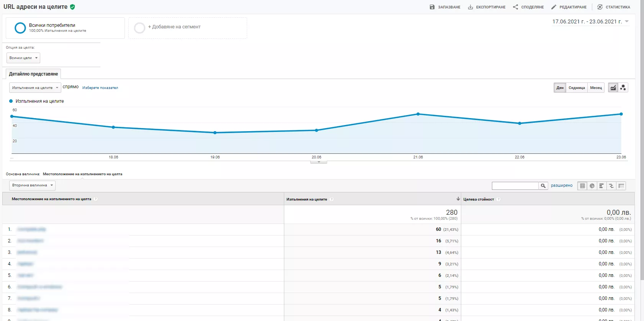The height and width of the screenshot is (321, 644).
Task: Open the Споделяне share option
Action: (528, 7)
